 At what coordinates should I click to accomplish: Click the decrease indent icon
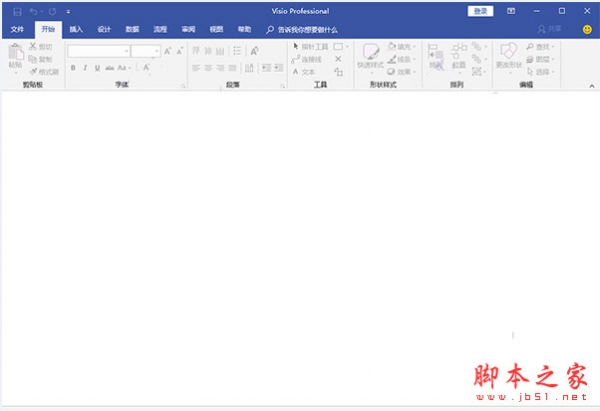(x=266, y=68)
